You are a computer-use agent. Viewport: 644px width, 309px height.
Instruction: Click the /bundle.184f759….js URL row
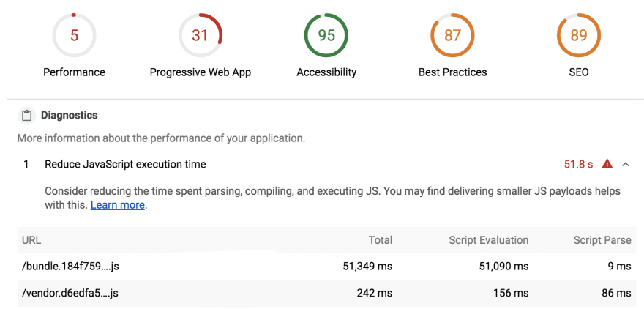(x=70, y=267)
